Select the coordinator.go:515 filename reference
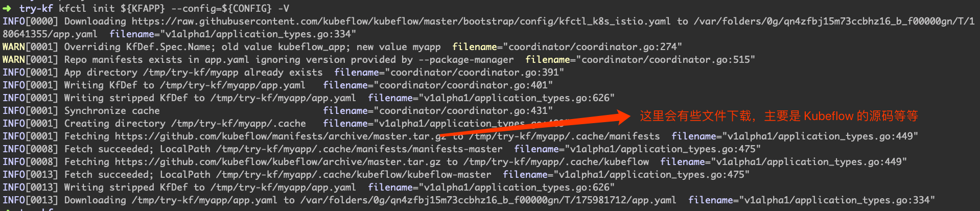Screen dimensions: 980x211 click(668, 60)
